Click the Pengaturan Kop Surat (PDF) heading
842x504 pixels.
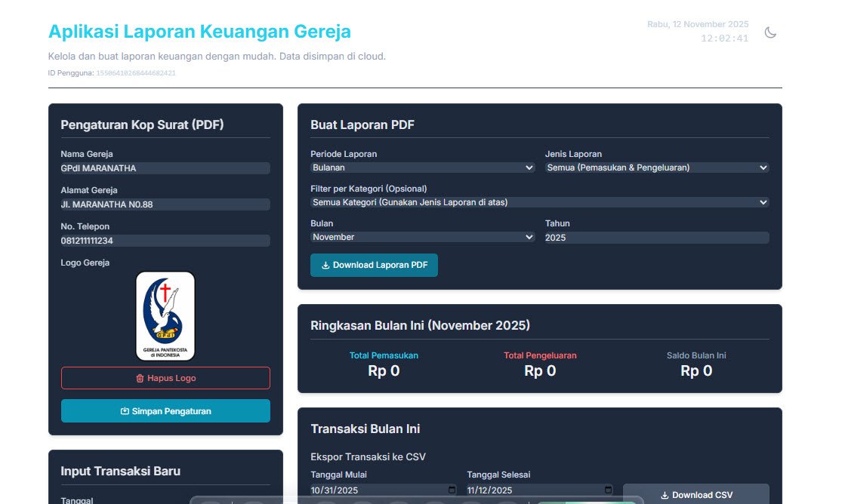coord(142,124)
